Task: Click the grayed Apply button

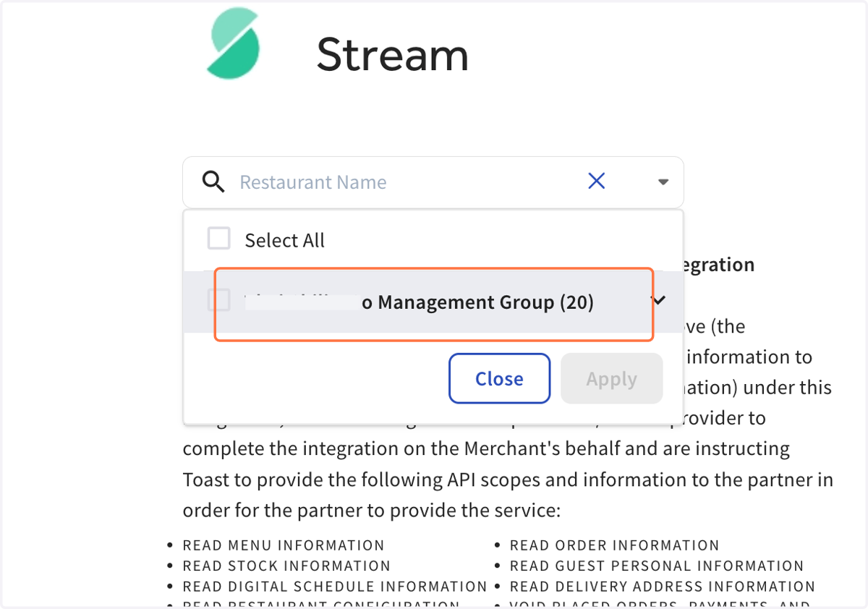Action: point(612,378)
